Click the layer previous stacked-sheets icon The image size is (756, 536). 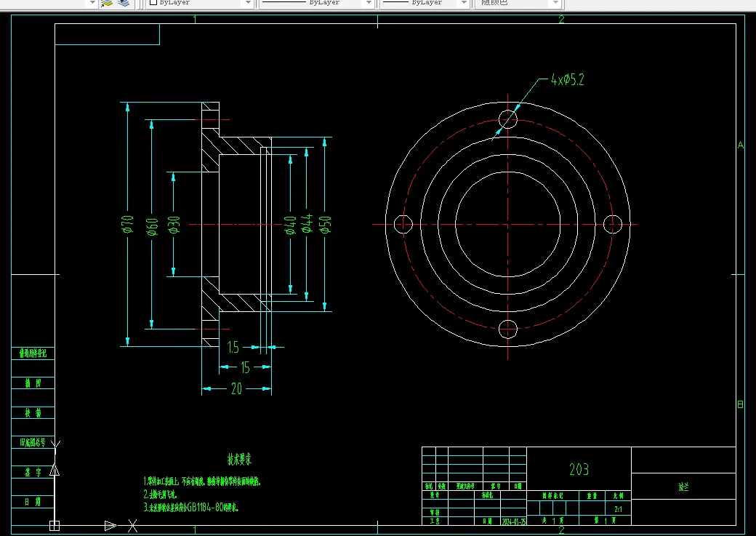124,3
